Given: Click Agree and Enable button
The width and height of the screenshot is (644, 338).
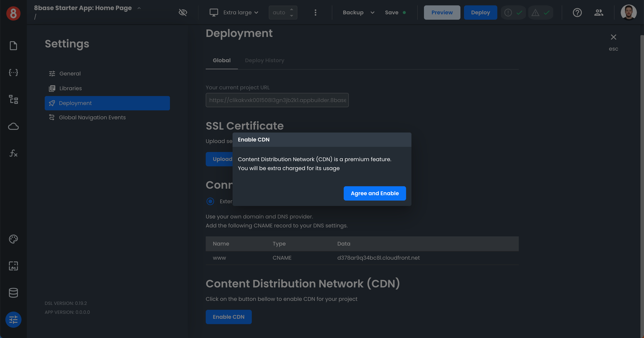Looking at the screenshot, I should (x=375, y=193).
